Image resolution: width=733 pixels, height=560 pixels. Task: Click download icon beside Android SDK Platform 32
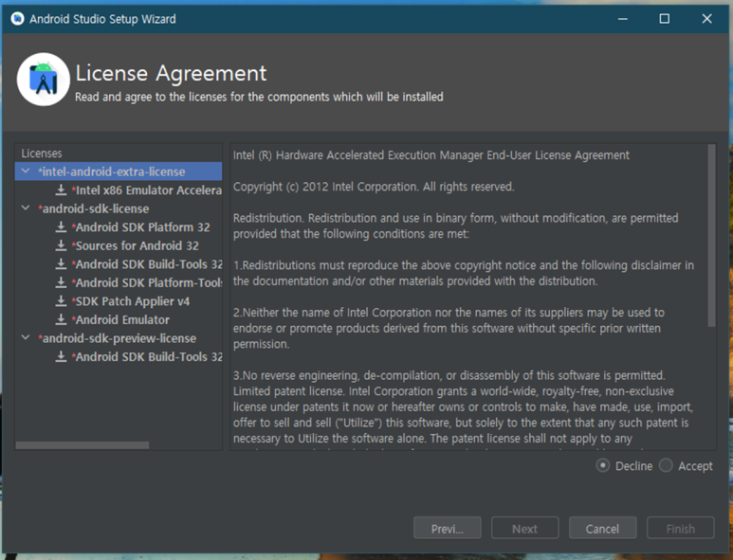pyautogui.click(x=61, y=227)
